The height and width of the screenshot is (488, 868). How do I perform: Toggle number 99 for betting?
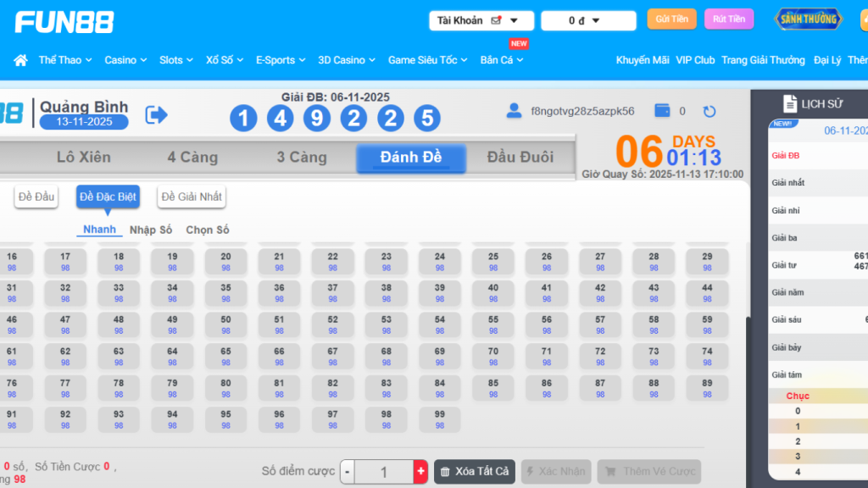pyautogui.click(x=440, y=419)
